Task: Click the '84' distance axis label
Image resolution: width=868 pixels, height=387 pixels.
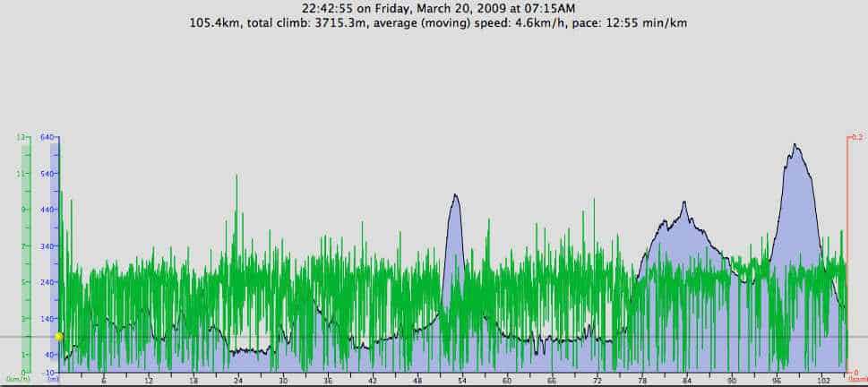Action: (687, 381)
